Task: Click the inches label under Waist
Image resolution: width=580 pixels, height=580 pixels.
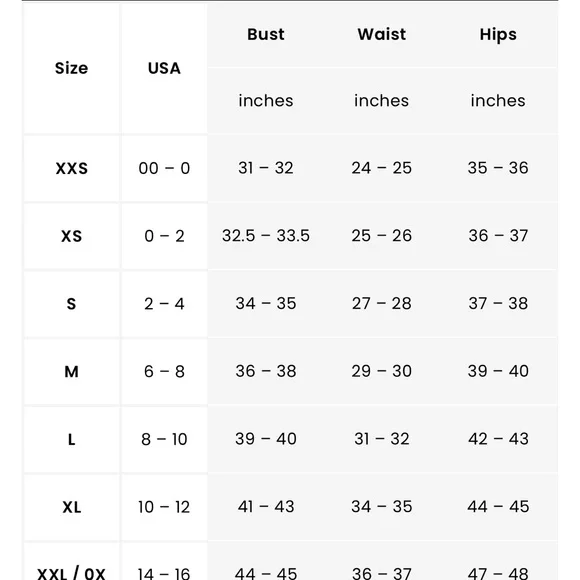Action: coord(381,101)
